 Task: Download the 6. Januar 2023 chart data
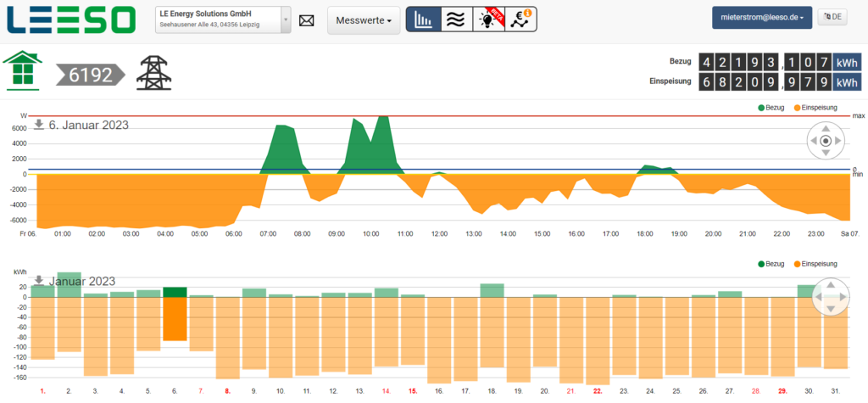(39, 124)
